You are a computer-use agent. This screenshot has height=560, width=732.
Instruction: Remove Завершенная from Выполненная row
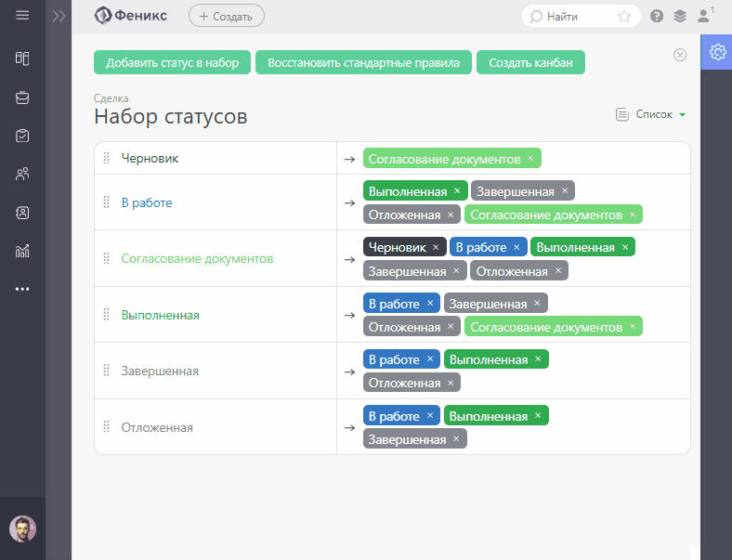point(537,304)
